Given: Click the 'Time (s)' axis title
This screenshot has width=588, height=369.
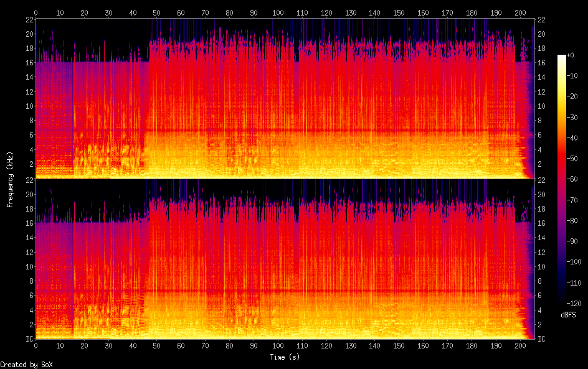Looking at the screenshot, I should coord(285,357).
